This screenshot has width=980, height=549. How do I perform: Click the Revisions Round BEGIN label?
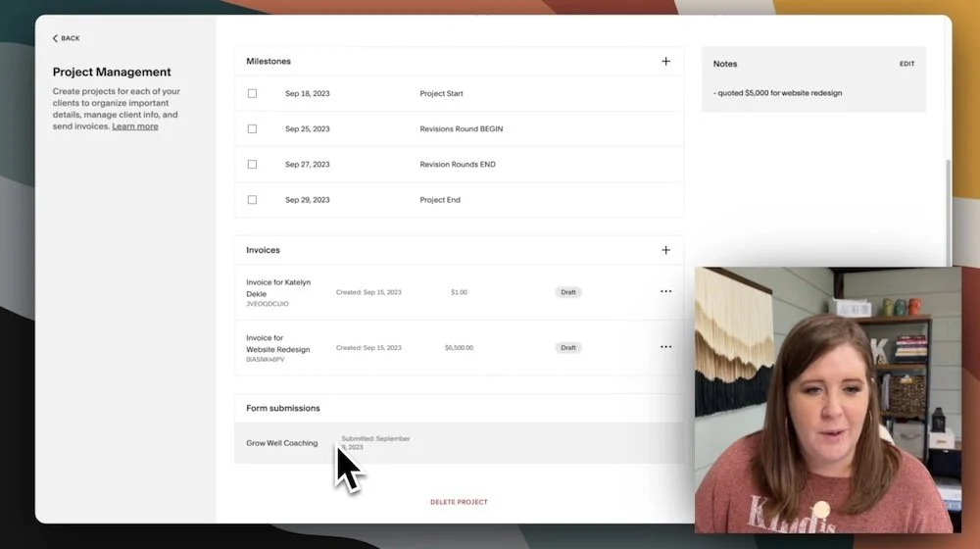tap(462, 128)
